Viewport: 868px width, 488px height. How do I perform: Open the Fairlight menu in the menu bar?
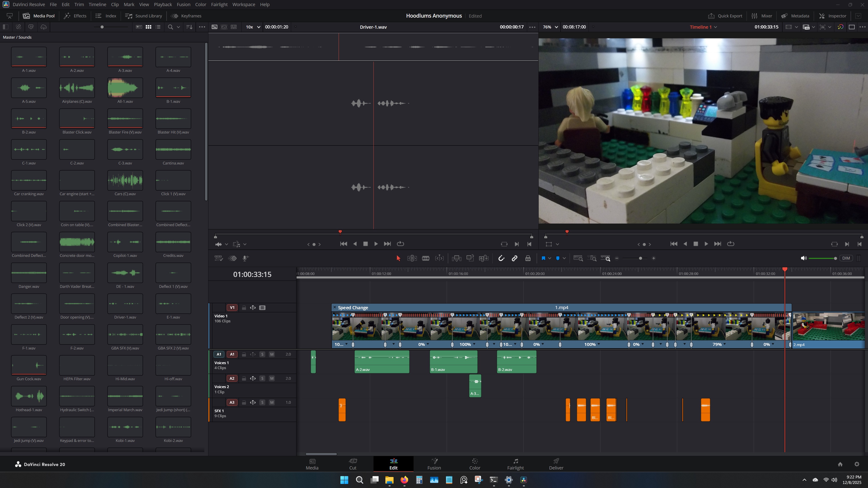(x=219, y=4)
